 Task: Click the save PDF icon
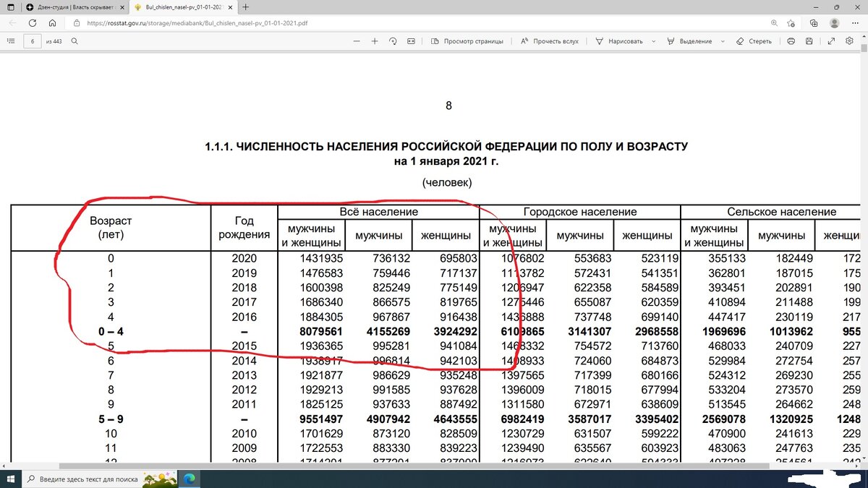(808, 41)
